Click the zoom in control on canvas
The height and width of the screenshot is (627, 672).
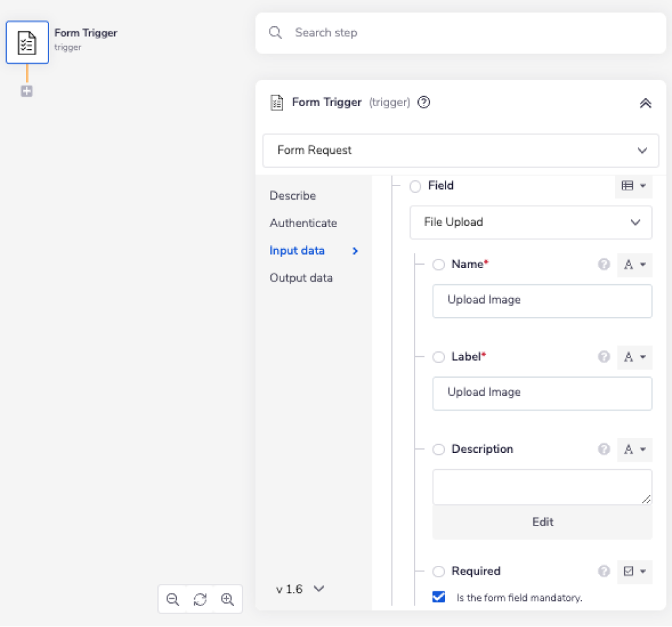228,599
